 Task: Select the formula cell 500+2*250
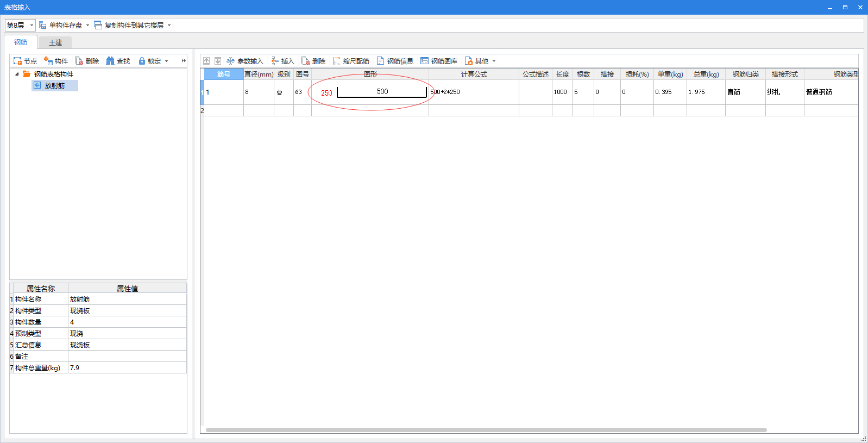pyautogui.click(x=474, y=92)
